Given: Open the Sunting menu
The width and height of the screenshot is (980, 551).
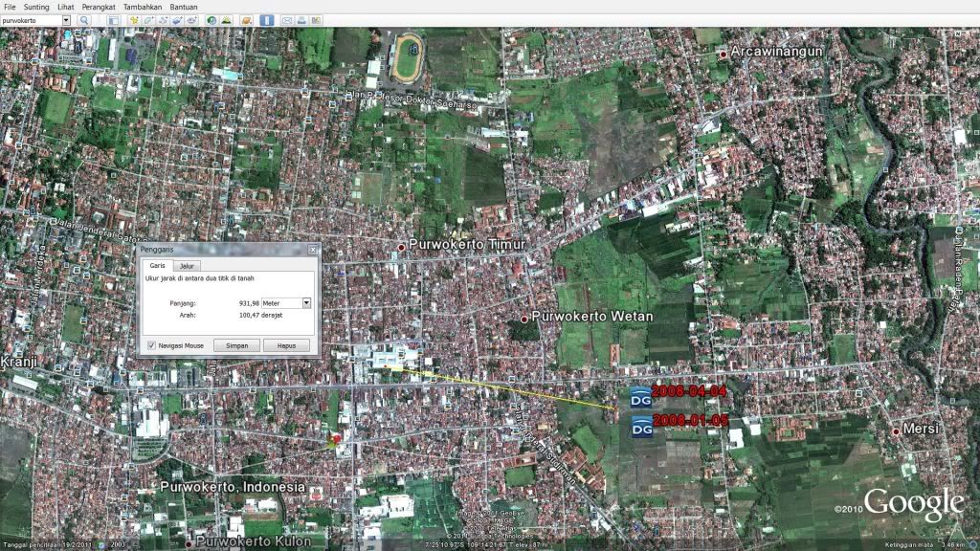Looking at the screenshot, I should [36, 7].
